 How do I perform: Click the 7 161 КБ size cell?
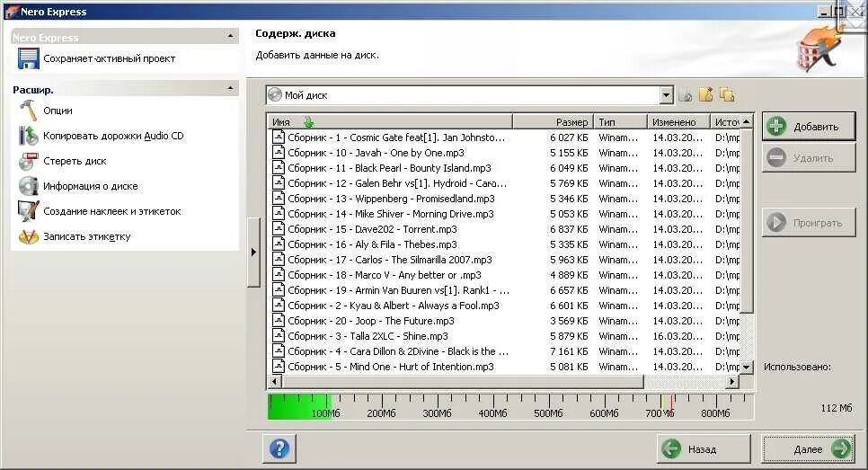(x=569, y=351)
